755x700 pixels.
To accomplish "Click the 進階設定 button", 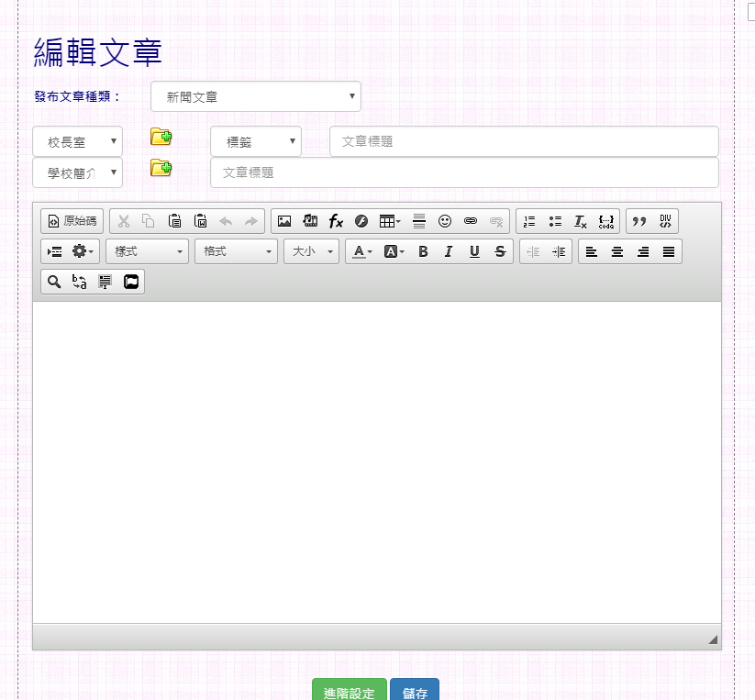I will click(x=349, y=691).
